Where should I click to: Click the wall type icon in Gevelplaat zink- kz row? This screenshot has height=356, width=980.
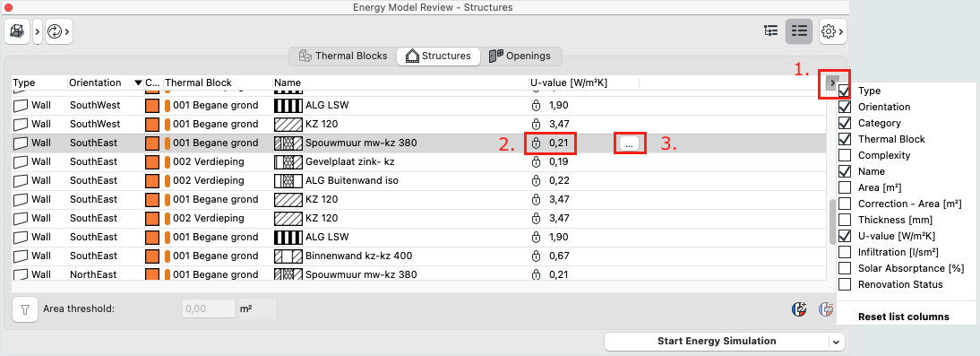(x=21, y=162)
